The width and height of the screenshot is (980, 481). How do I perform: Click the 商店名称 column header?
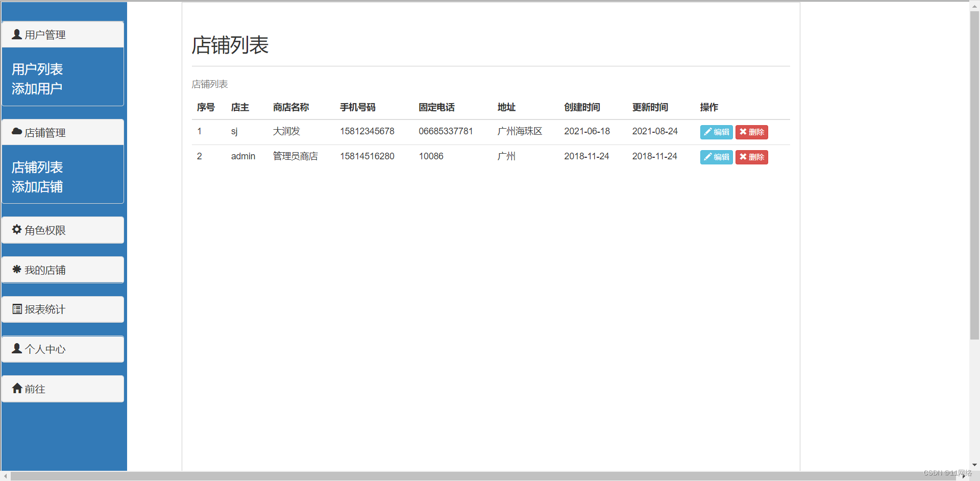pos(291,107)
